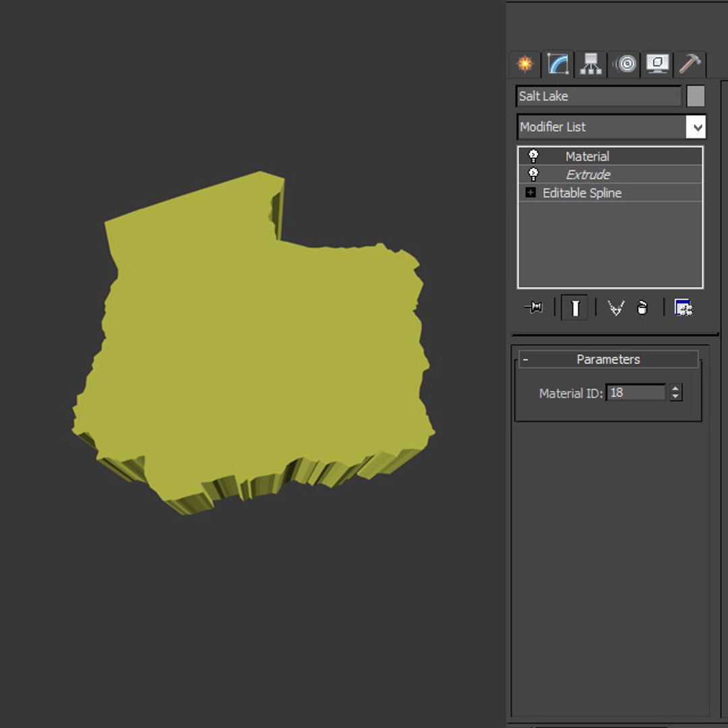Viewport: 728px width, 728px height.
Task: Open the object color swatch
Action: tap(695, 96)
